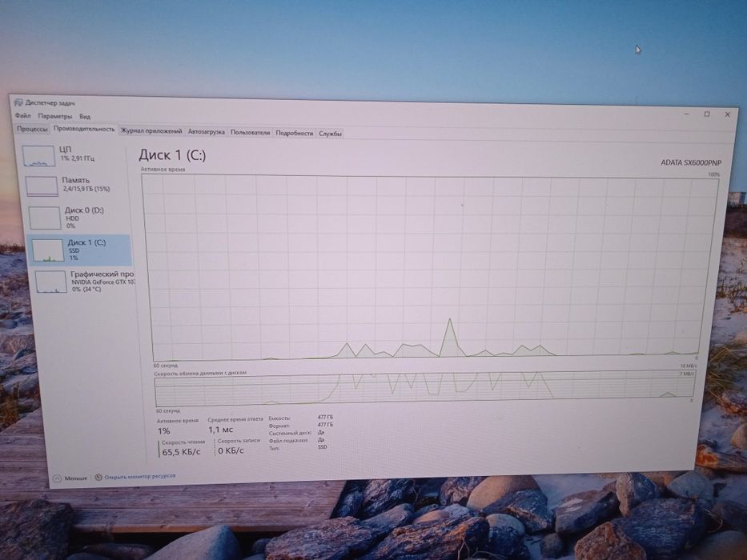The image size is (747, 560).
Task: Click the ЦП label in sidebar
Action: [x=66, y=150]
